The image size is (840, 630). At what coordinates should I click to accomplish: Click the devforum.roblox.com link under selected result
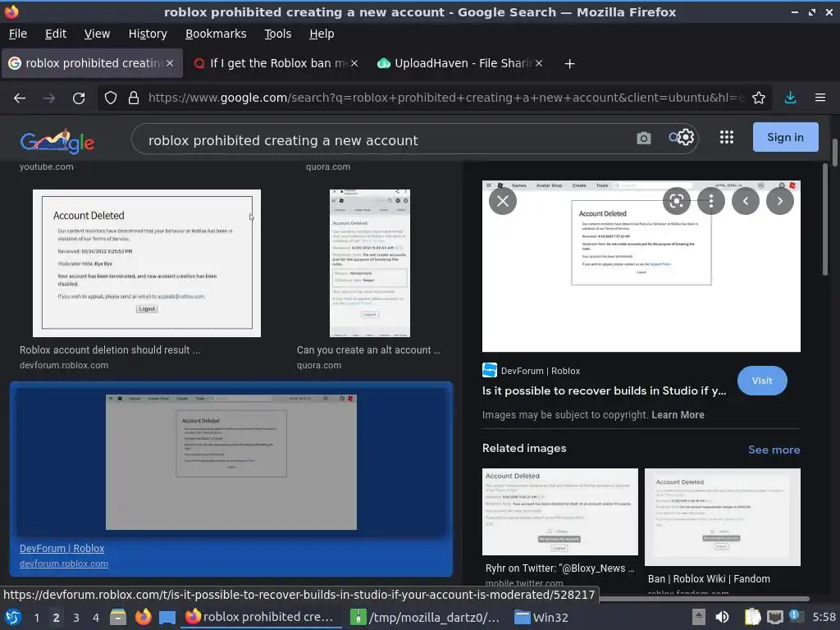64,564
